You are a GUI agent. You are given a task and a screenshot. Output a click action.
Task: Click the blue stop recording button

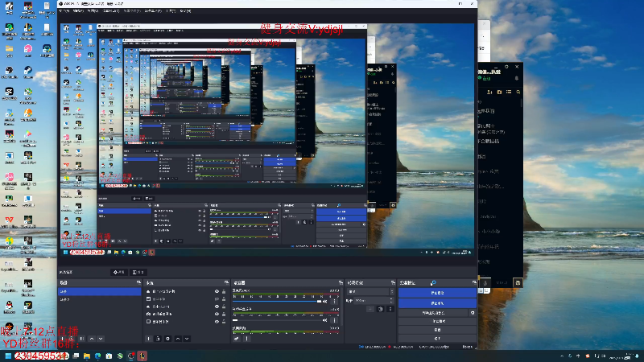[x=437, y=303]
